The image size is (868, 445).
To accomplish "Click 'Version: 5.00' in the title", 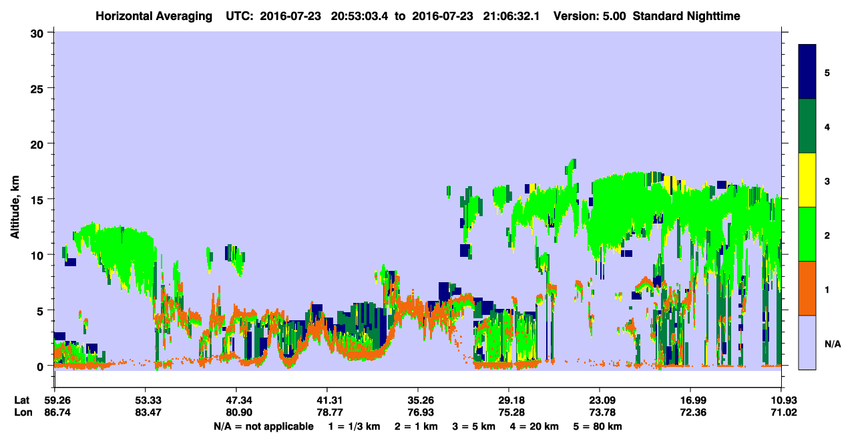I will (590, 16).
